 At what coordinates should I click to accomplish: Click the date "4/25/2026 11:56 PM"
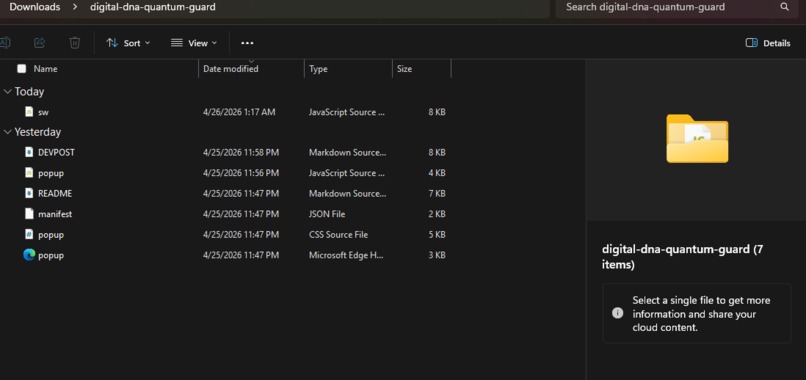coord(241,173)
